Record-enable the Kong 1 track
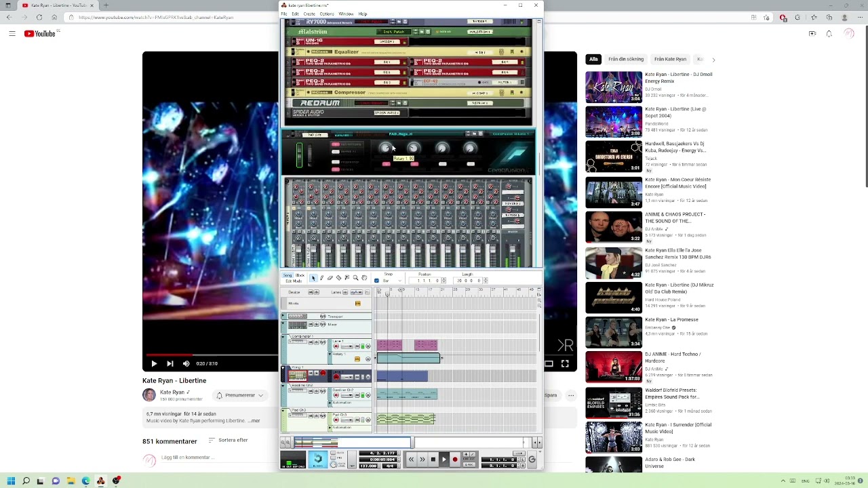The width and height of the screenshot is (868, 488). click(323, 373)
